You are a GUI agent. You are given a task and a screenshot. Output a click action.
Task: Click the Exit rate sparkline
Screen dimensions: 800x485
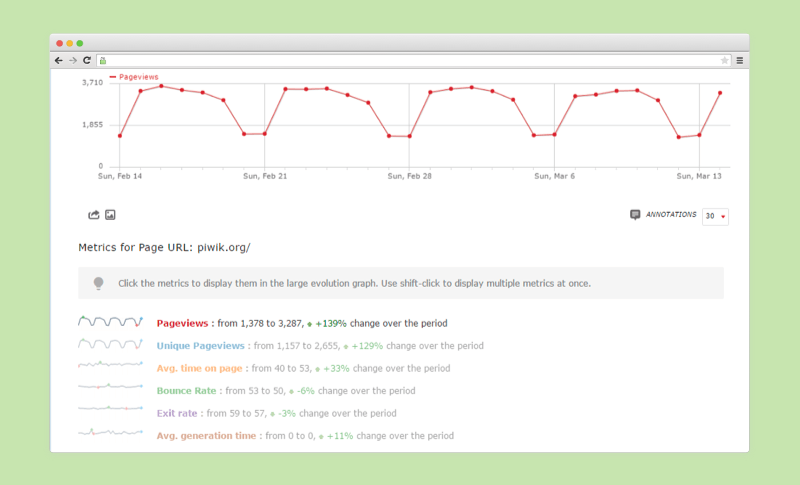[x=110, y=409]
